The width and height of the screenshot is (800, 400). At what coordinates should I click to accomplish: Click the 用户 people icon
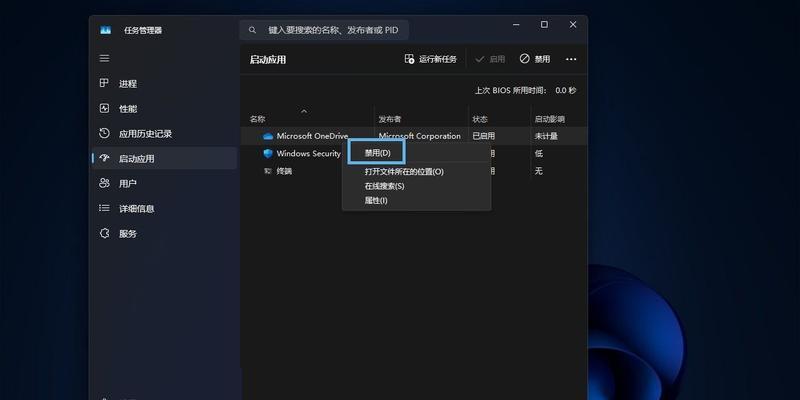click(x=104, y=183)
